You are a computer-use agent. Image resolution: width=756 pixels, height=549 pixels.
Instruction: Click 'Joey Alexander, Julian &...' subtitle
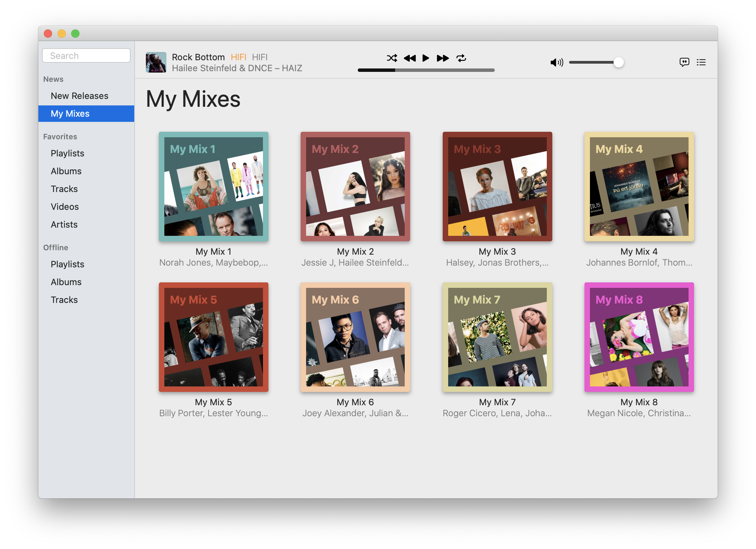355,413
